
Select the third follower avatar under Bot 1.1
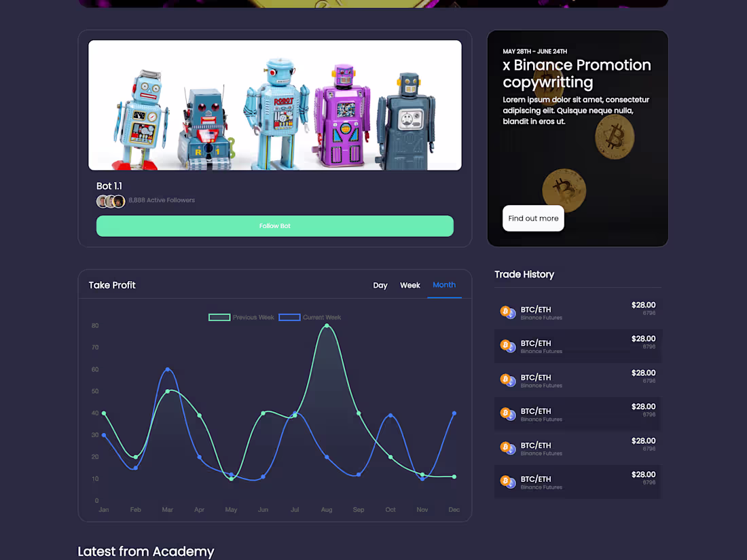(x=119, y=200)
